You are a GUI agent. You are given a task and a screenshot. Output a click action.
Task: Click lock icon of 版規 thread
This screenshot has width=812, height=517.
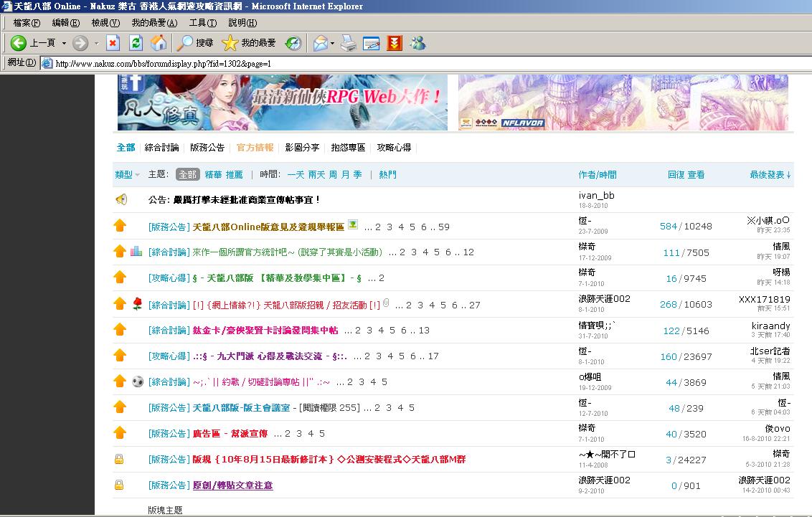(x=119, y=459)
